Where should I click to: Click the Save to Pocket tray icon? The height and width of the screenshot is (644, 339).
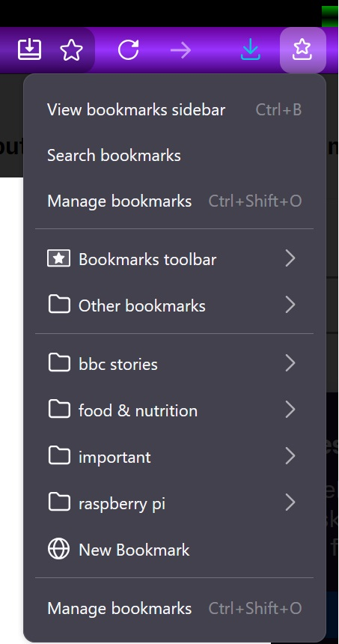29,50
